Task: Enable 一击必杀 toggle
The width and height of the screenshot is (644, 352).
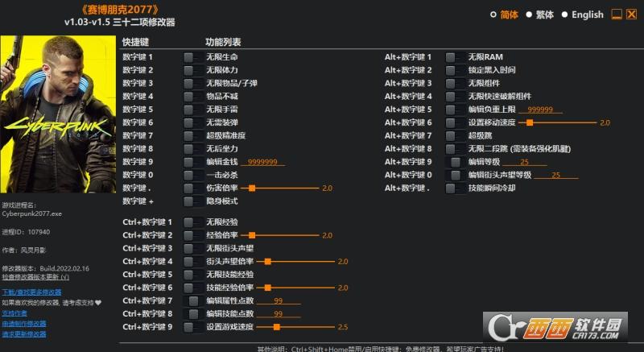Action: pos(192,175)
